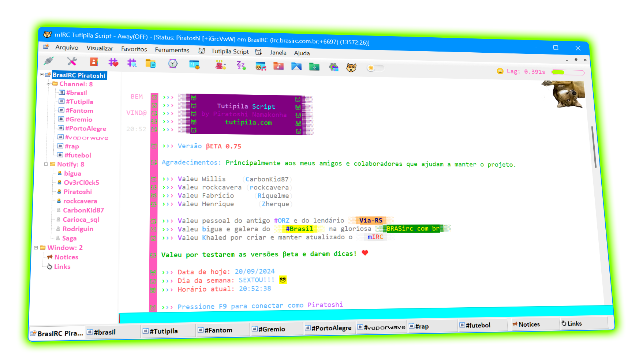Open options via the crossed wrench and screwdriver icon

(72, 61)
